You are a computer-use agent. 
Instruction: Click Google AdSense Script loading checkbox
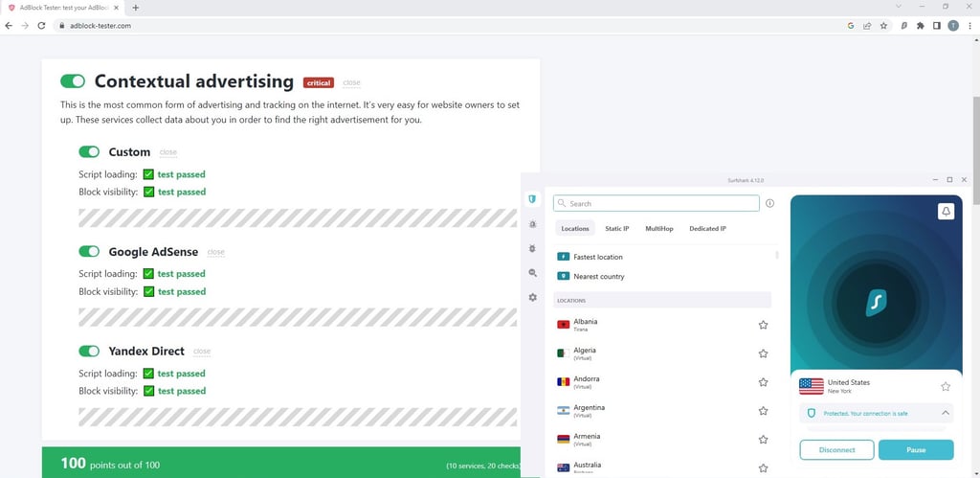click(x=148, y=273)
